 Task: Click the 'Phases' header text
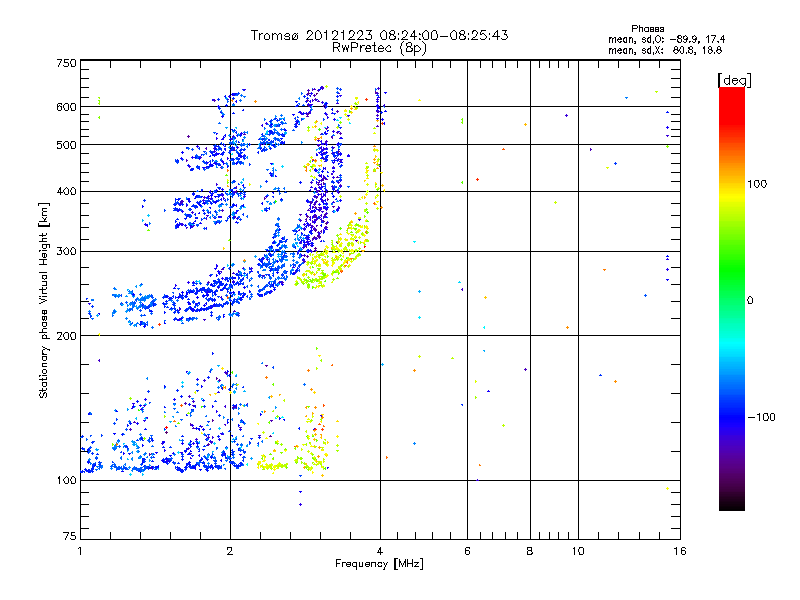click(x=647, y=29)
